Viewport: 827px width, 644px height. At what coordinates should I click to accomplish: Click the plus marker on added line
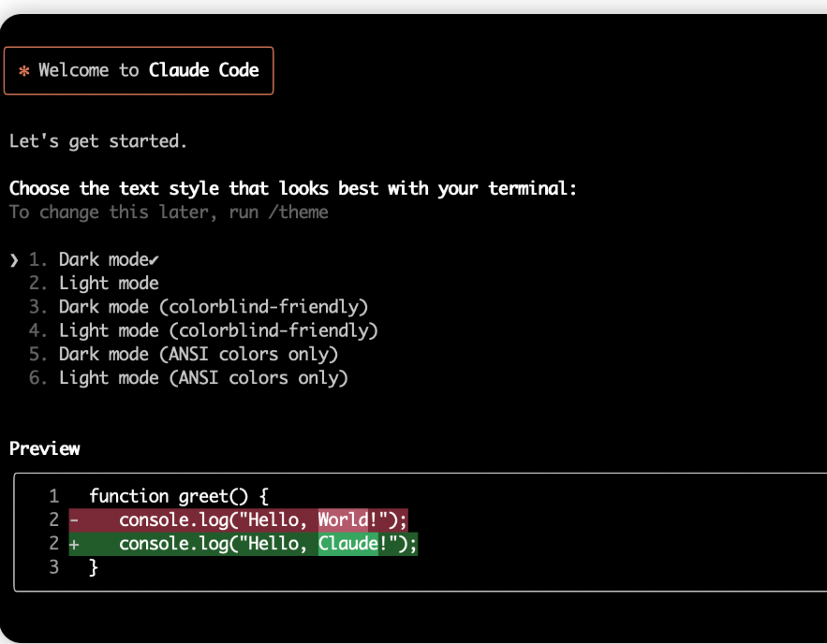[x=72, y=543]
